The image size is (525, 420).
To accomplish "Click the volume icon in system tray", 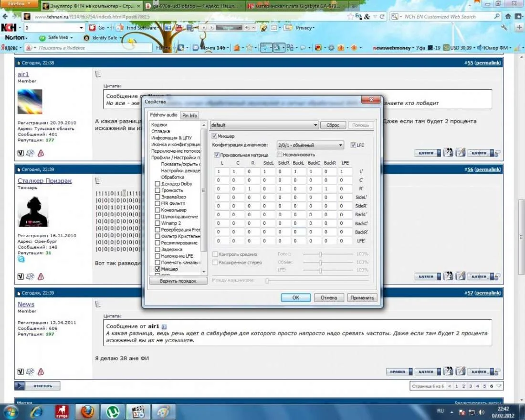I will pyautogui.click(x=482, y=412).
